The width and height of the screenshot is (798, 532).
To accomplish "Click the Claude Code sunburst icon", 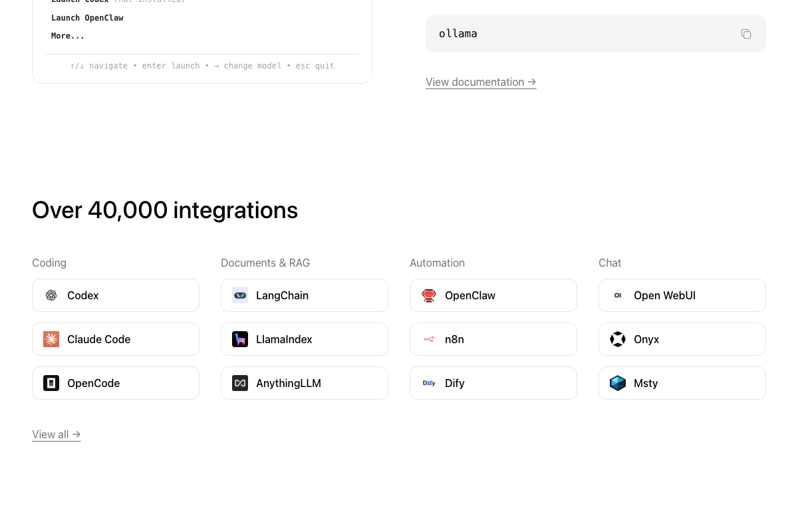I will (51, 339).
